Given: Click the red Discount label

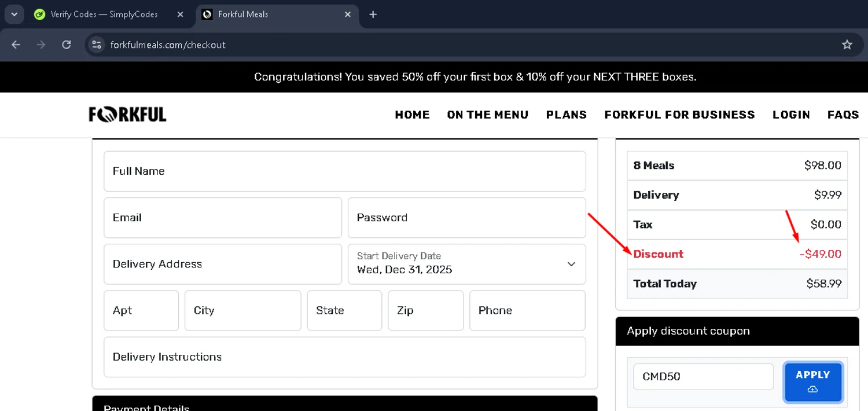Looking at the screenshot, I should 659,254.
